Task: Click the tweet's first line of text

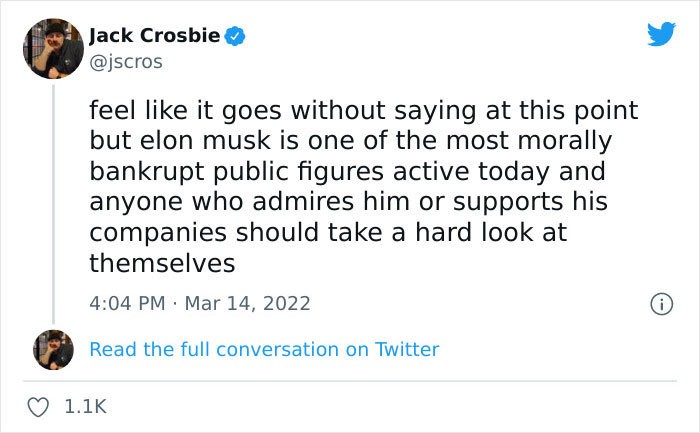Action: [364, 108]
